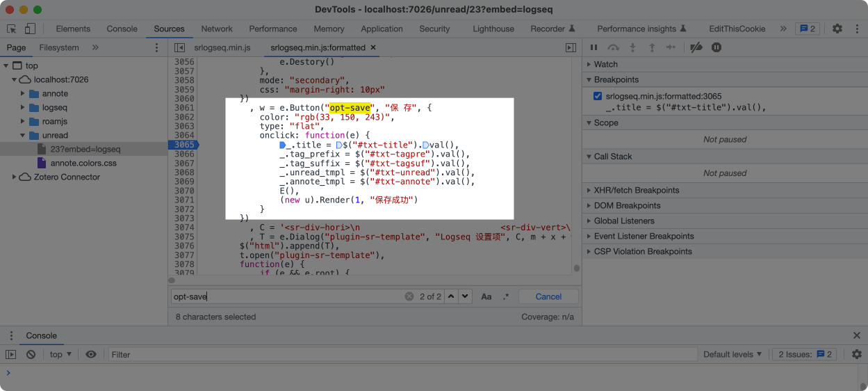Pause script execution
The height and width of the screenshot is (391, 868).
tap(593, 47)
